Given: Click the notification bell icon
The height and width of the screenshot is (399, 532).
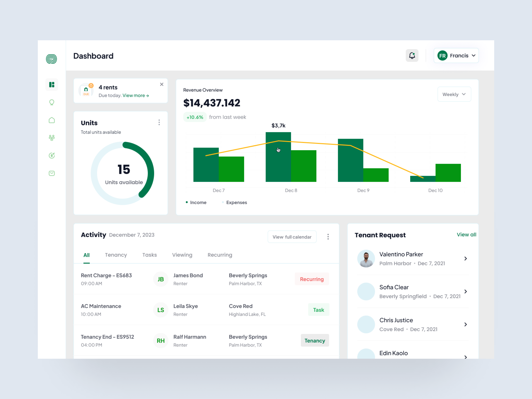Looking at the screenshot, I should (412, 55).
